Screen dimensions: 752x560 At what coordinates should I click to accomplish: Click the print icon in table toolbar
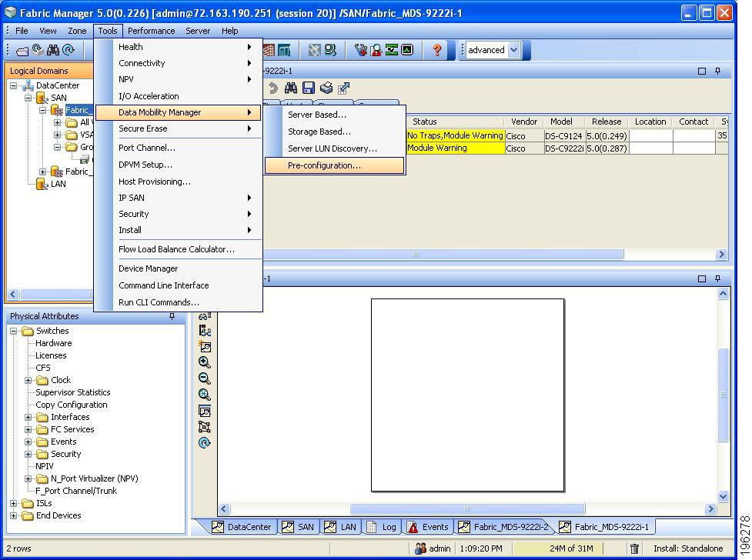tap(326, 88)
